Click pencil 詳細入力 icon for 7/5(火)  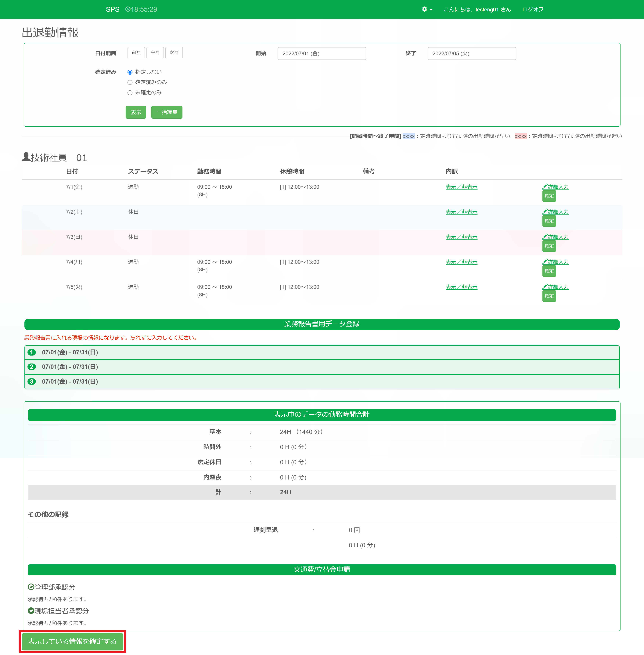click(x=545, y=287)
